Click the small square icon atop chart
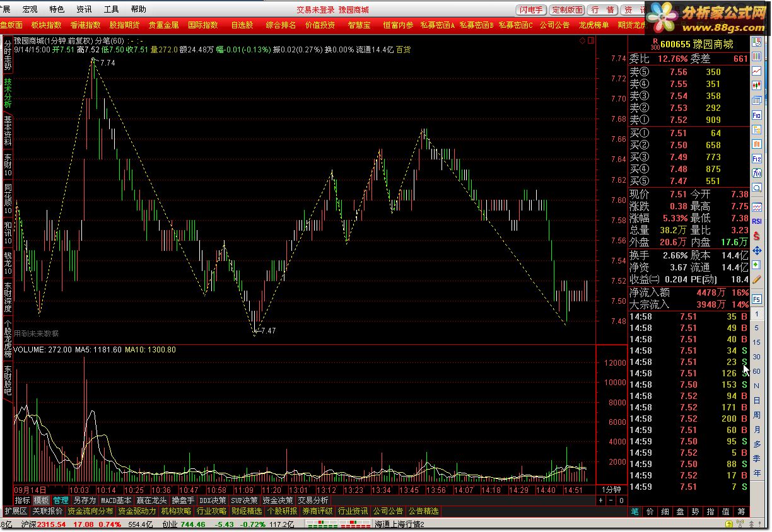 [x=591, y=40]
